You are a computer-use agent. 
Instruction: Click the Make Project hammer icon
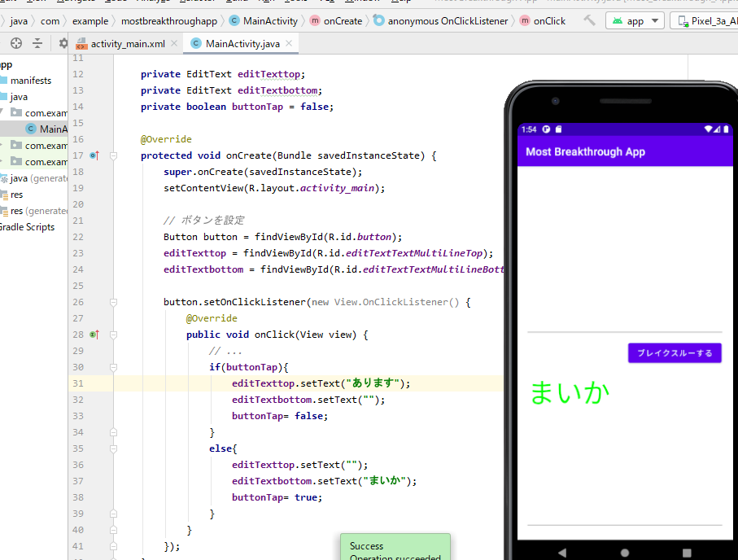pos(589,20)
